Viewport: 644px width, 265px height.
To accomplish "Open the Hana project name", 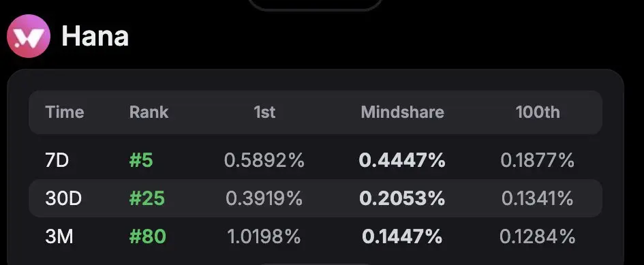I will [95, 36].
